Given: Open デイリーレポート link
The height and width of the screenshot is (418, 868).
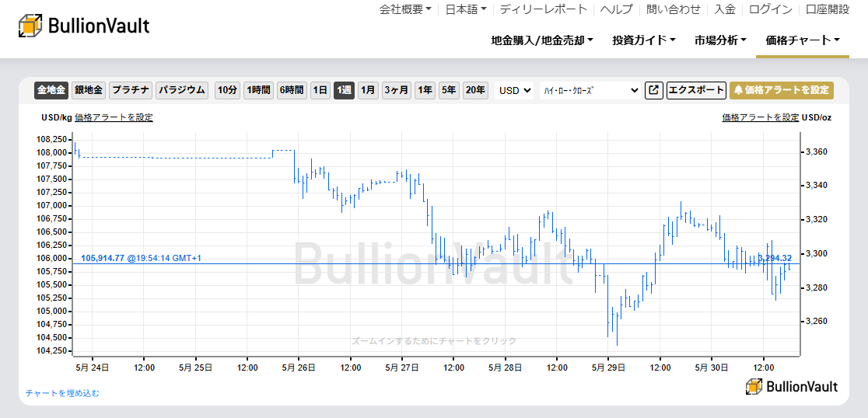Looking at the screenshot, I should pos(543,9).
